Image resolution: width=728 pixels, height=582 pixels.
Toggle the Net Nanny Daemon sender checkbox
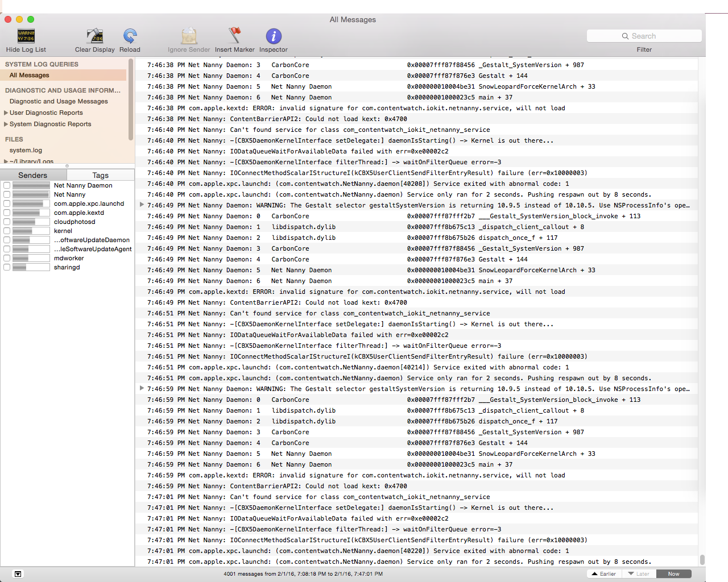click(7, 185)
